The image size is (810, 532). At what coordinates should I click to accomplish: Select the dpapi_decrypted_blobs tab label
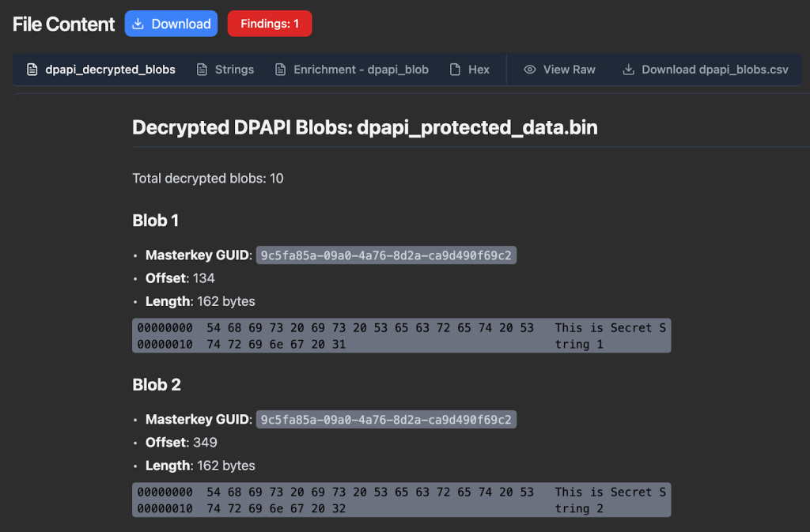coord(110,70)
